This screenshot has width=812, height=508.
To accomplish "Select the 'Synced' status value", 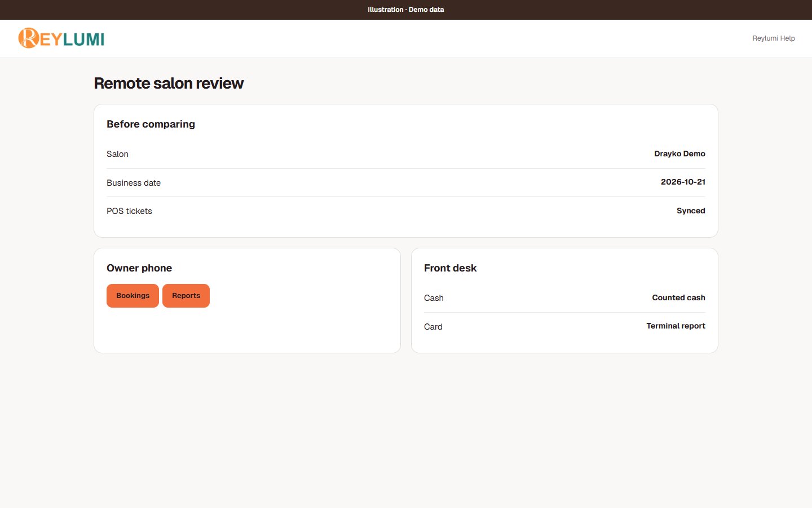I will [691, 211].
